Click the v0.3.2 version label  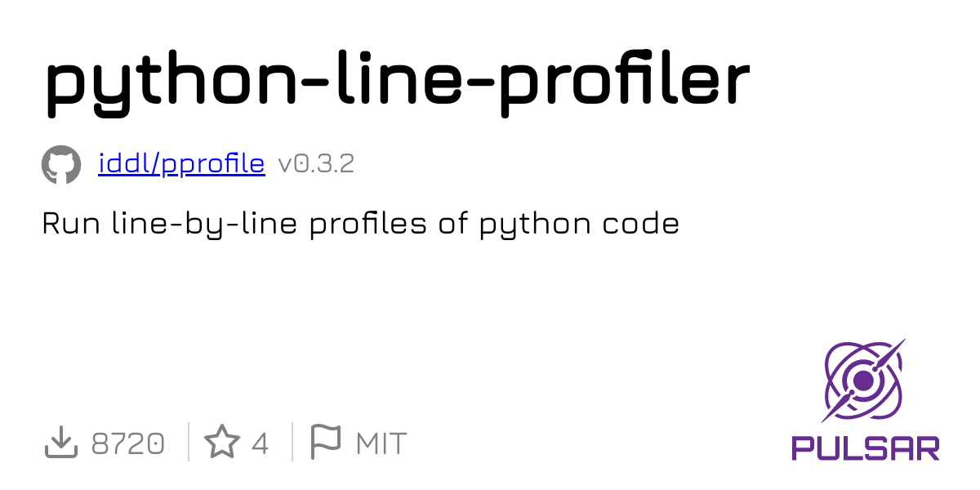pyautogui.click(x=316, y=164)
